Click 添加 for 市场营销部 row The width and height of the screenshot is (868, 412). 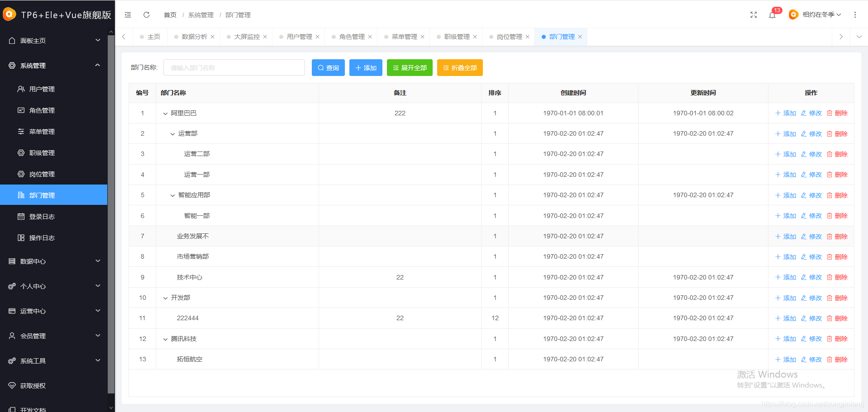tap(786, 257)
